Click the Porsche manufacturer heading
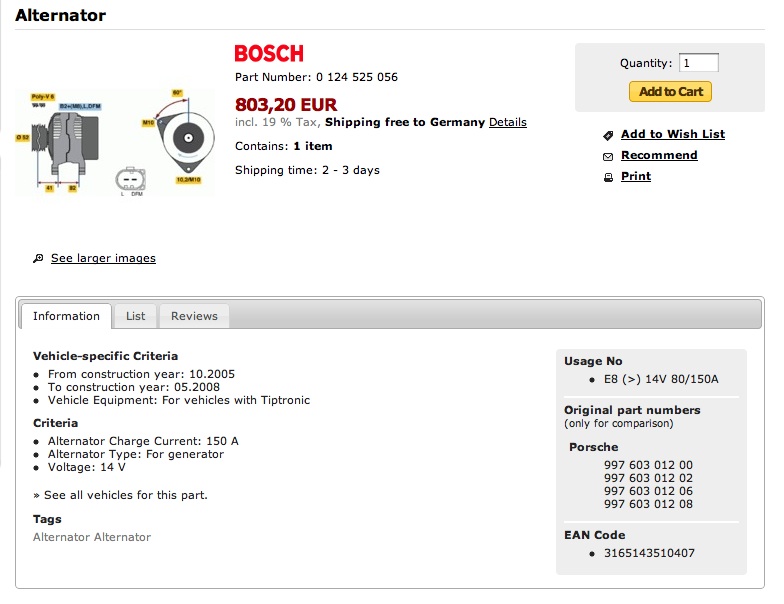This screenshot has height=604, width=784. pos(594,447)
